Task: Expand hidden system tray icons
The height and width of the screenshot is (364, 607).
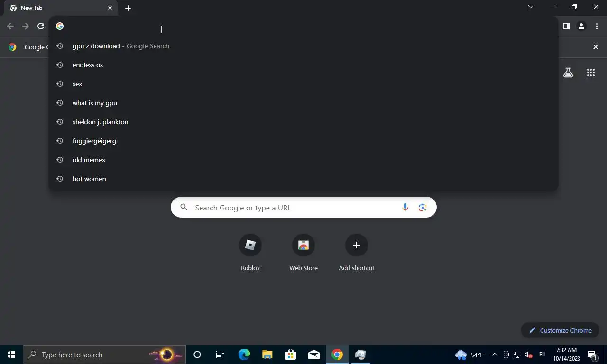Action: click(x=494, y=355)
